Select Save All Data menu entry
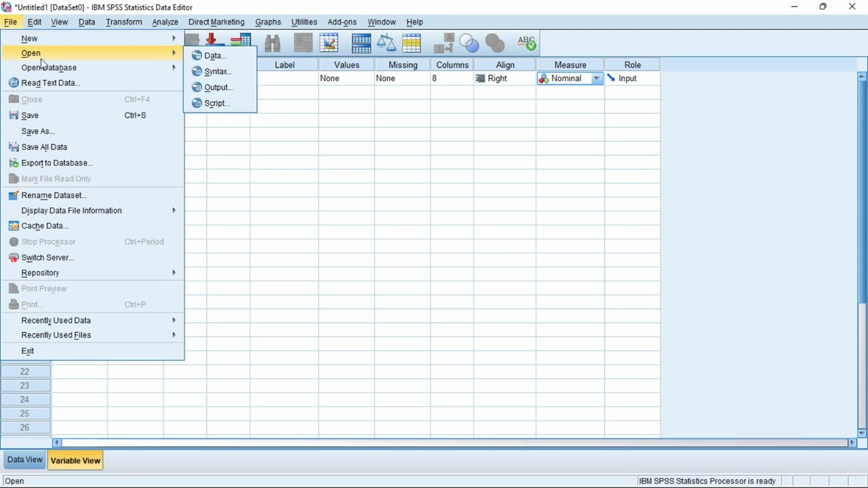 pyautogui.click(x=93, y=147)
